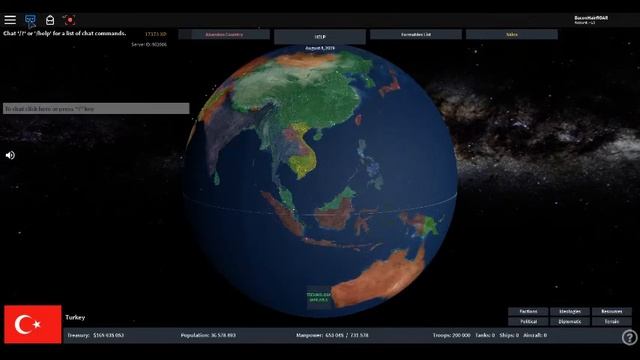
Task: Click the Ships: 0 stat
Action: click(x=509, y=335)
